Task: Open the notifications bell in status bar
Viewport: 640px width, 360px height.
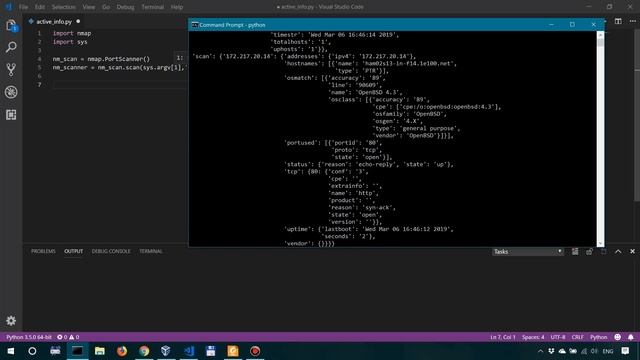Action: coord(631,337)
